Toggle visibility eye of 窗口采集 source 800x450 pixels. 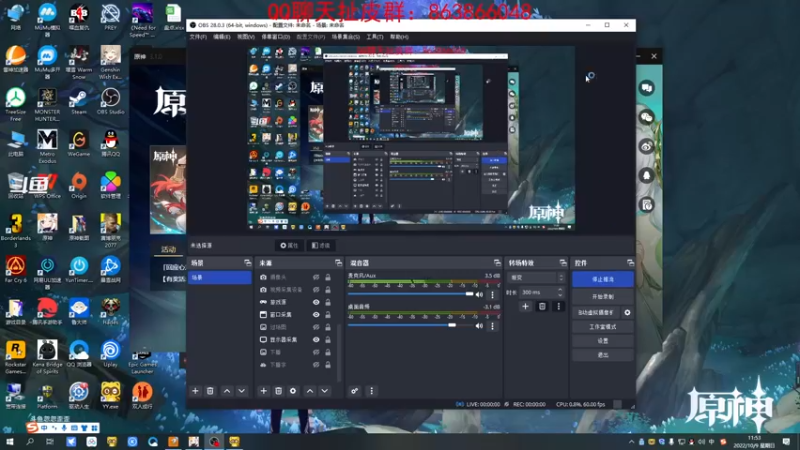[x=316, y=315]
